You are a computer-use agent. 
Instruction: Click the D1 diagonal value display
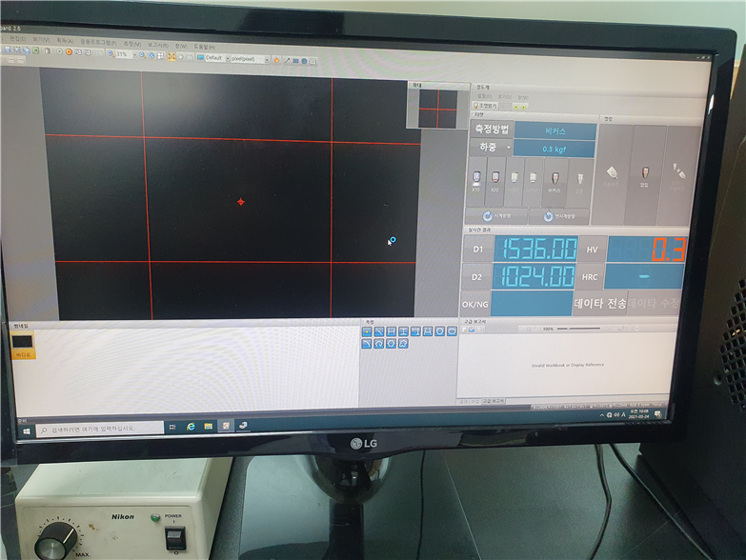pos(535,249)
